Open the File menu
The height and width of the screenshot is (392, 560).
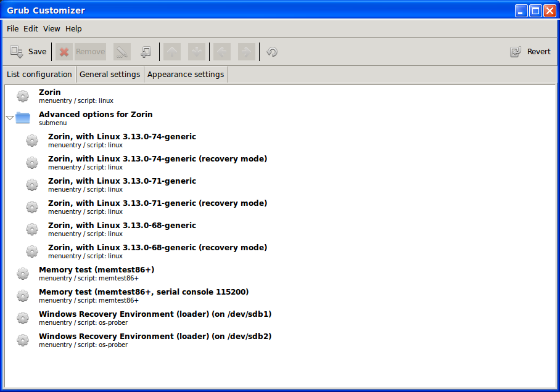[13, 29]
